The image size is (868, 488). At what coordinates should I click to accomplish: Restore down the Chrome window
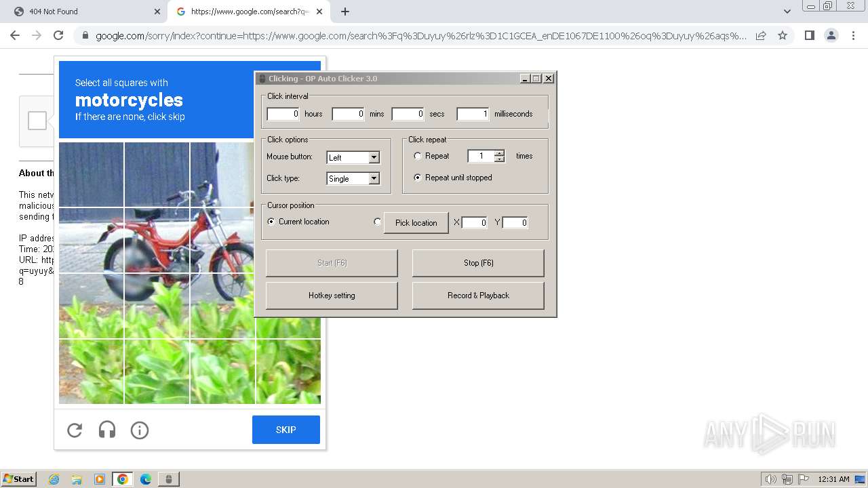coord(828,5)
